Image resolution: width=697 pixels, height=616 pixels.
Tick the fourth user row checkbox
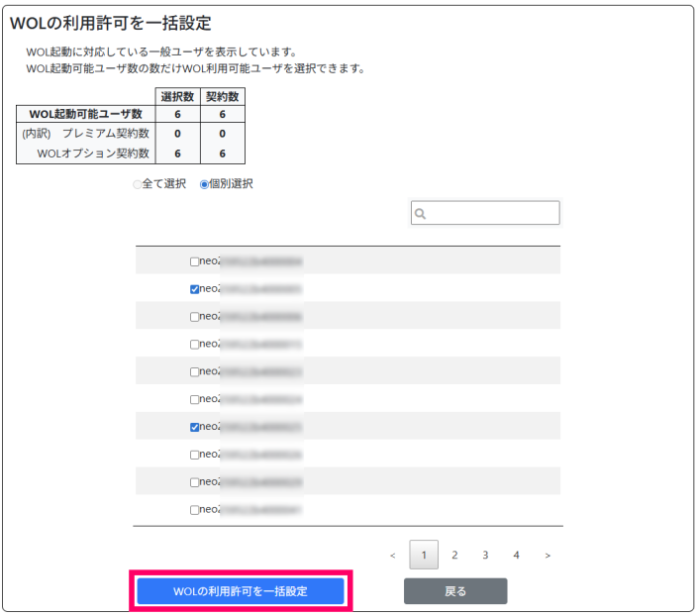pos(194,345)
